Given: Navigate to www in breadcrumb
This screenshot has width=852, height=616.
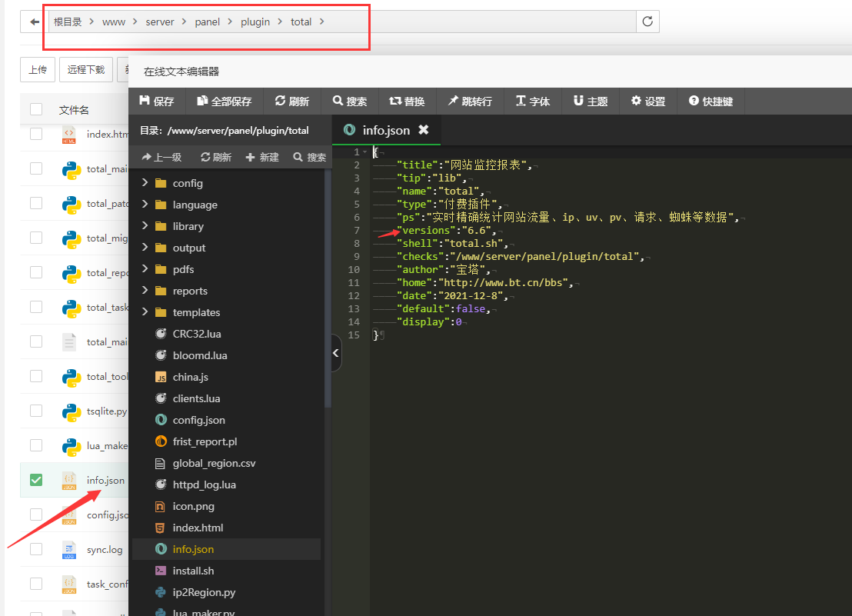Looking at the screenshot, I should pos(114,22).
